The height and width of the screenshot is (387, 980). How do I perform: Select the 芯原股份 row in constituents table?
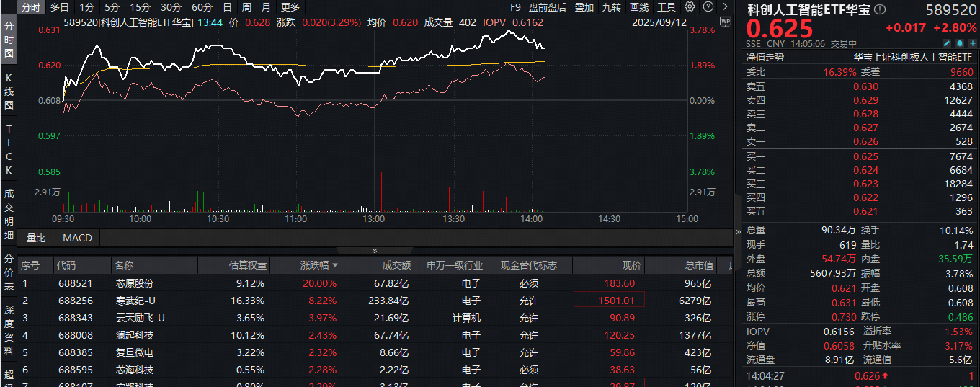pyautogui.click(x=134, y=283)
